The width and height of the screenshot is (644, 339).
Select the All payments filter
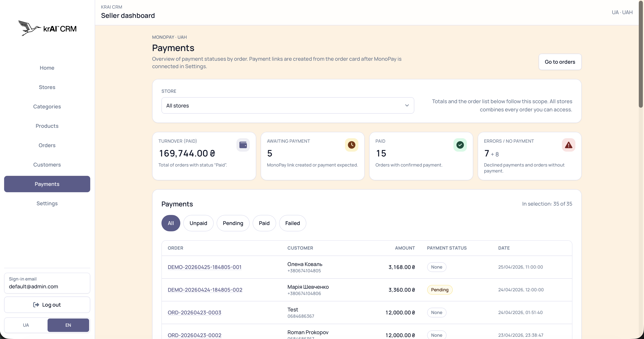pyautogui.click(x=171, y=223)
